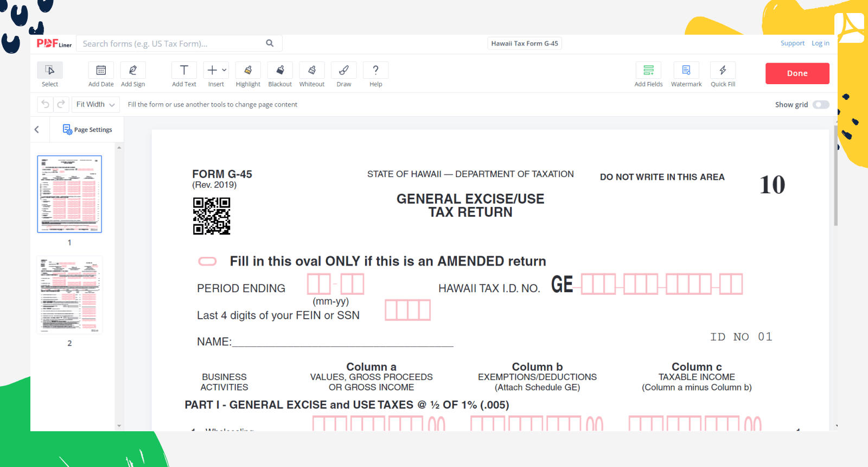
Task: Undo the last action
Action: click(x=45, y=104)
